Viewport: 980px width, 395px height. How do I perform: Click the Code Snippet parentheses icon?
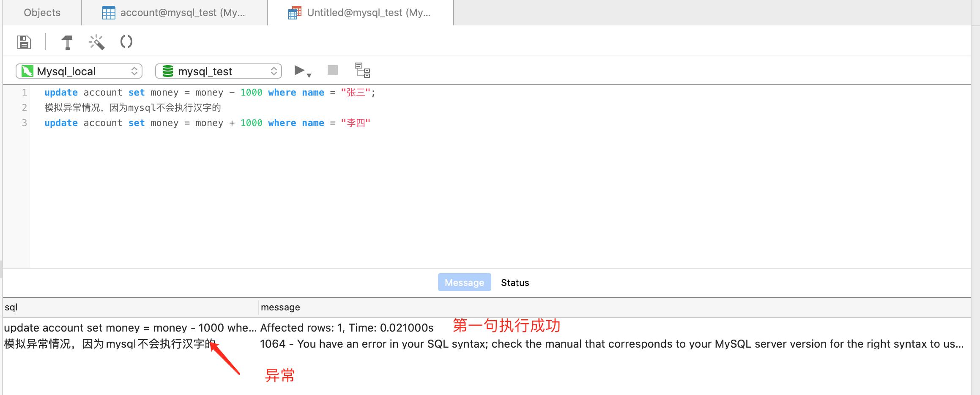click(126, 41)
